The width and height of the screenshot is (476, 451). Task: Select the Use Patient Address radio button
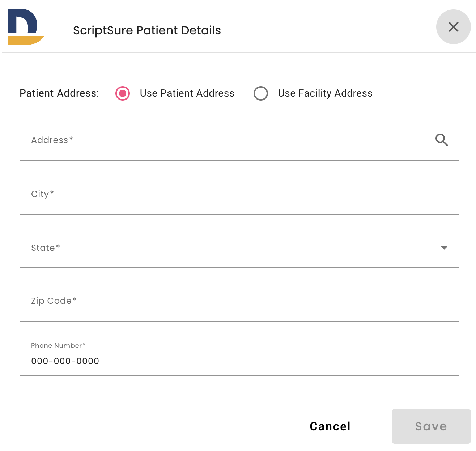[123, 93]
